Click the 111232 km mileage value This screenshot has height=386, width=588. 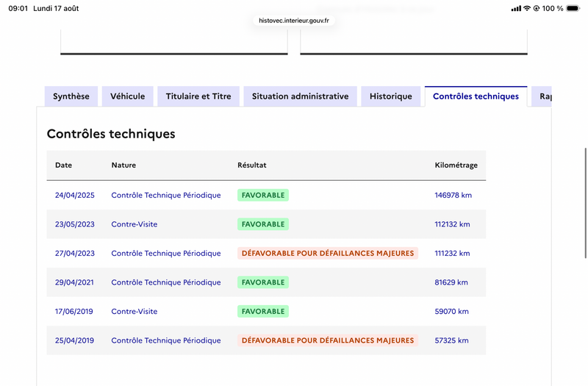pos(452,253)
